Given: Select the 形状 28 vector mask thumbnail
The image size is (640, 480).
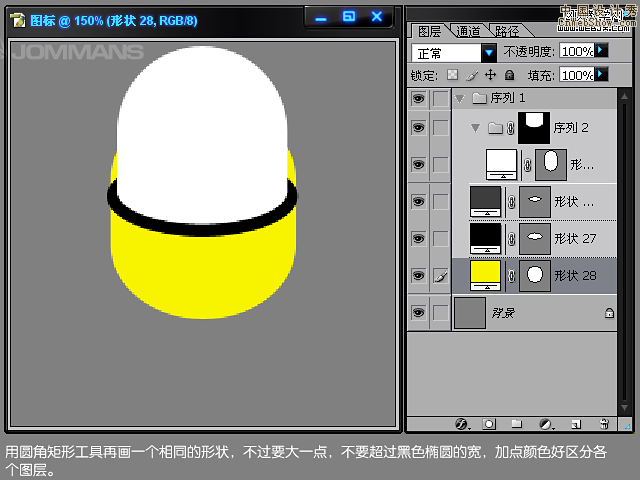Looking at the screenshot, I should [x=535, y=276].
